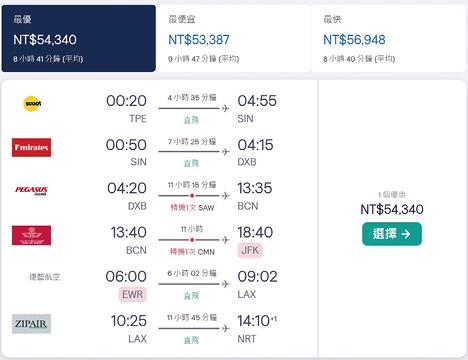Click the 捷藍航空 airline label
This screenshot has width=468, height=360.
45,276
